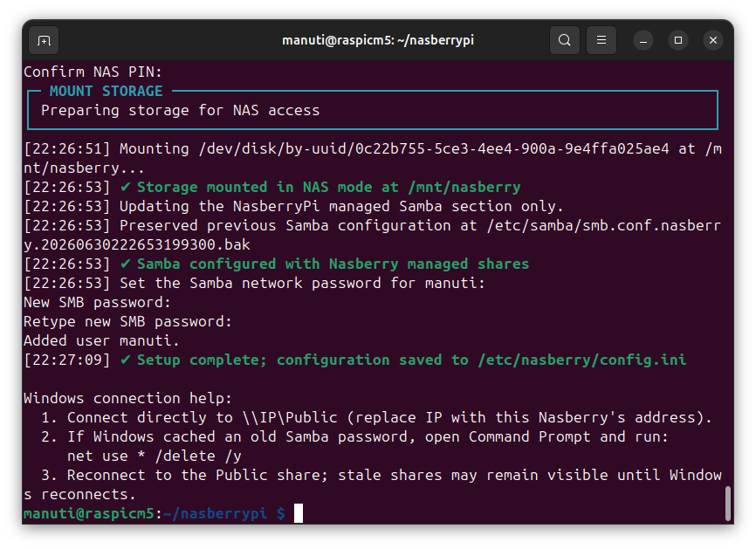756x549 pixels.
Task: Click the 'Added user manuti.' line
Action: pos(102,340)
